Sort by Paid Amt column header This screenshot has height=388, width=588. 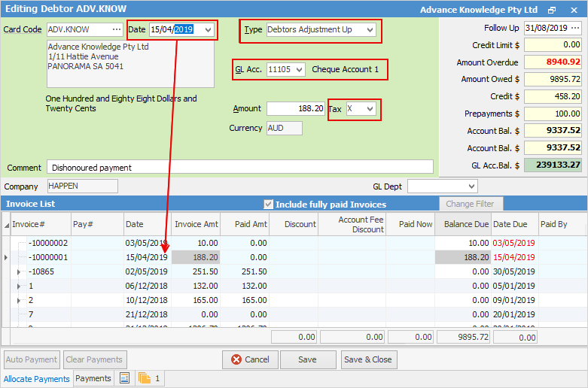pyautogui.click(x=245, y=224)
